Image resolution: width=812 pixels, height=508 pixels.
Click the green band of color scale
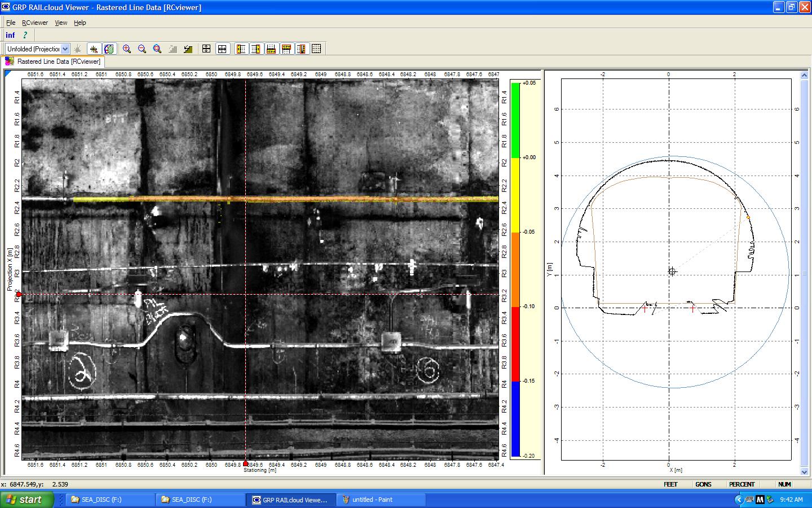515,120
